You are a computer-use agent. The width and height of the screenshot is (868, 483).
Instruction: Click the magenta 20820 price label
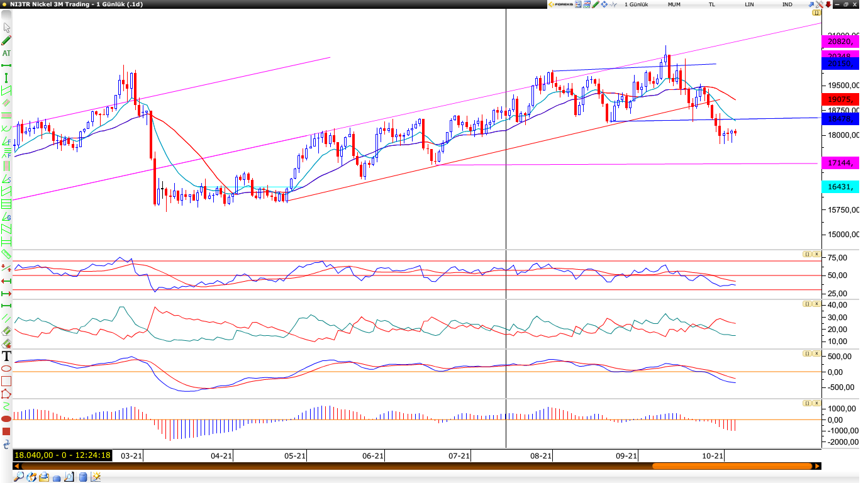point(840,42)
